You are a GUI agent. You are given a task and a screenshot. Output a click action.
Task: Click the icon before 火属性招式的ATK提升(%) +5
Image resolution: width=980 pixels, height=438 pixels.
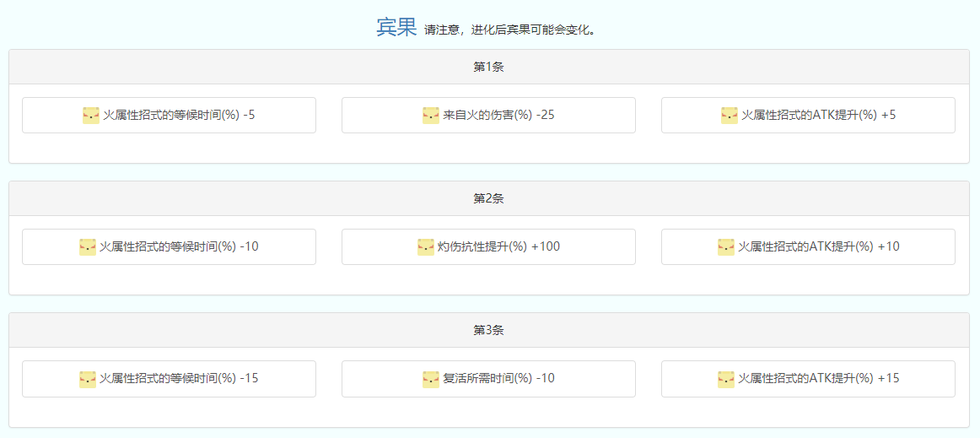tap(730, 116)
